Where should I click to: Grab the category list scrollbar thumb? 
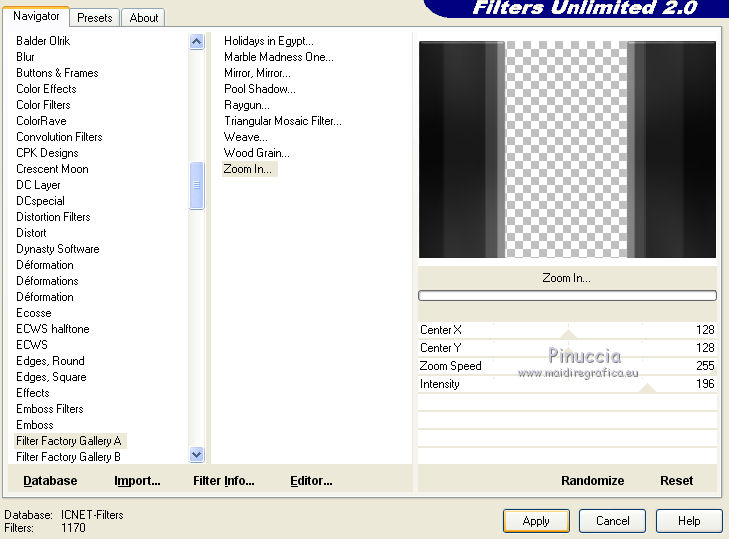coord(197,185)
